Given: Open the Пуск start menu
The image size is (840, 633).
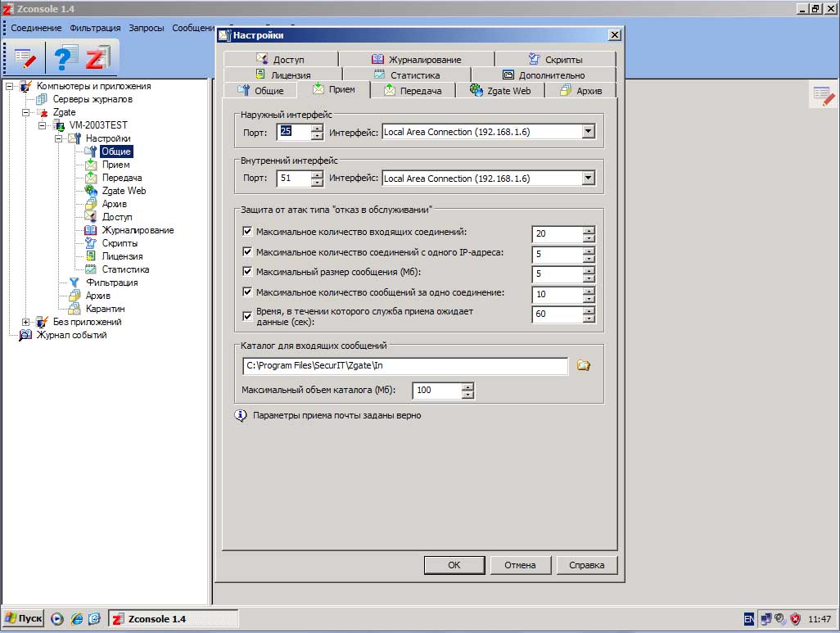Looking at the screenshot, I should [24, 618].
